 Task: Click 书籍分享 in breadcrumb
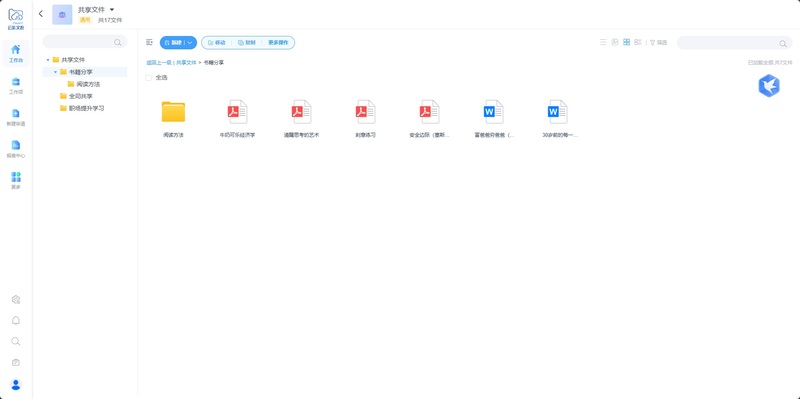pyautogui.click(x=214, y=62)
